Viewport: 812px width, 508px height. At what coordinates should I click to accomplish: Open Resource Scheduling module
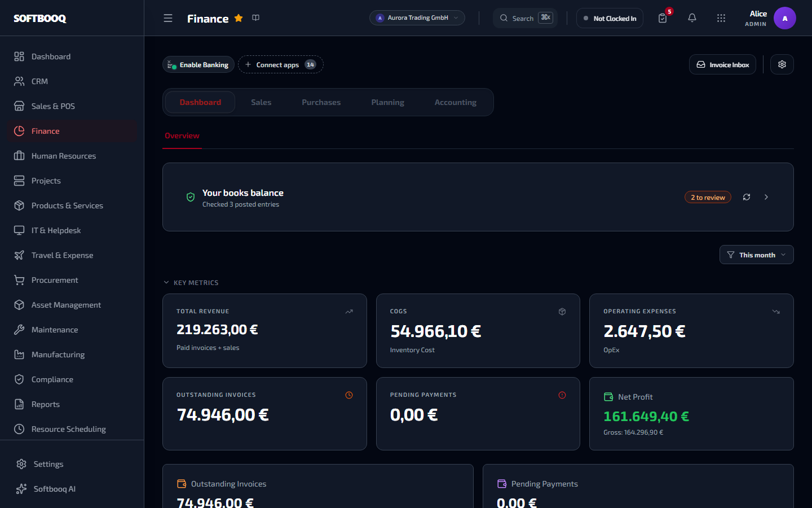(72, 429)
